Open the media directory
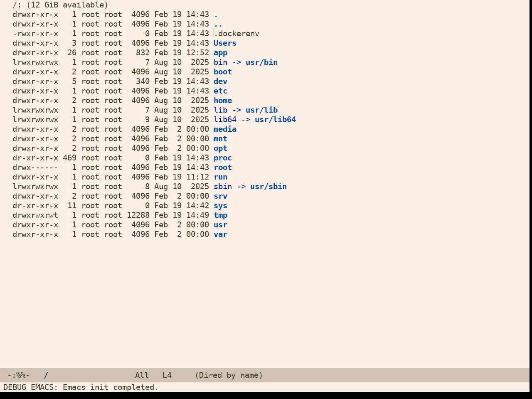The image size is (532, 399). coord(225,129)
